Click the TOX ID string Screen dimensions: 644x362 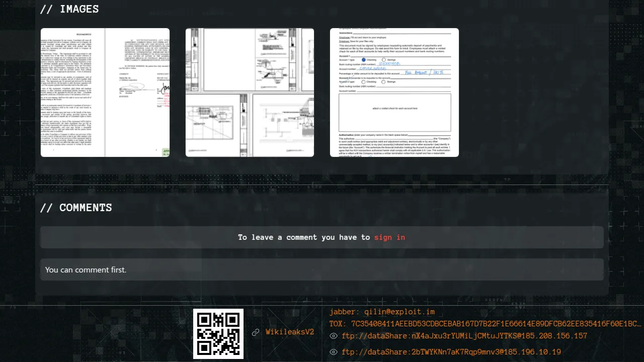click(483, 324)
